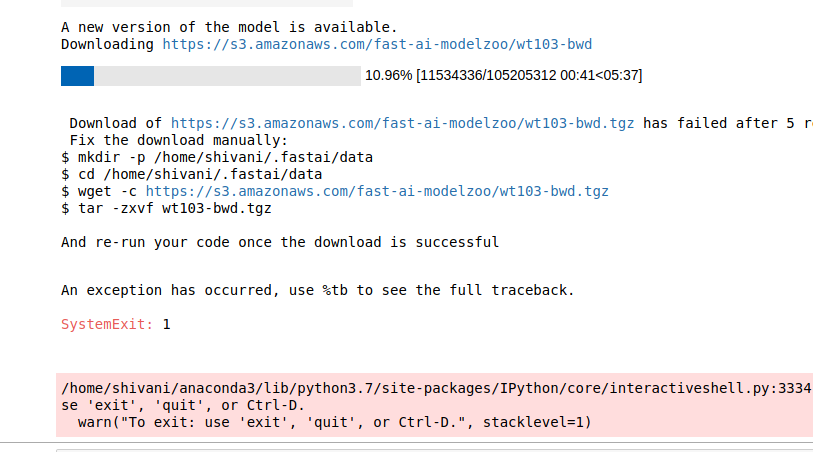Click the blue filled part of progress bar
This screenshot has width=813, height=452.
coord(77,75)
